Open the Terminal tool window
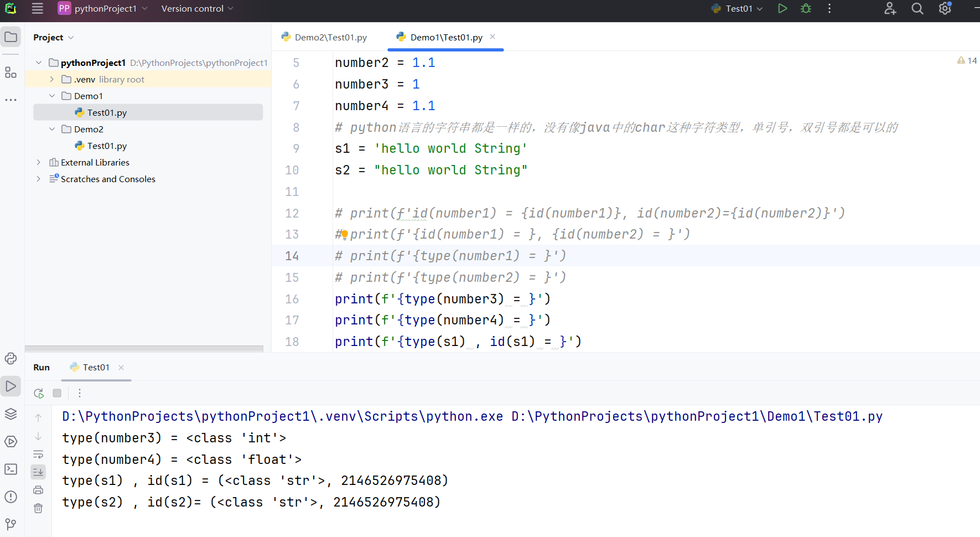This screenshot has width=980, height=537. pyautogui.click(x=11, y=469)
